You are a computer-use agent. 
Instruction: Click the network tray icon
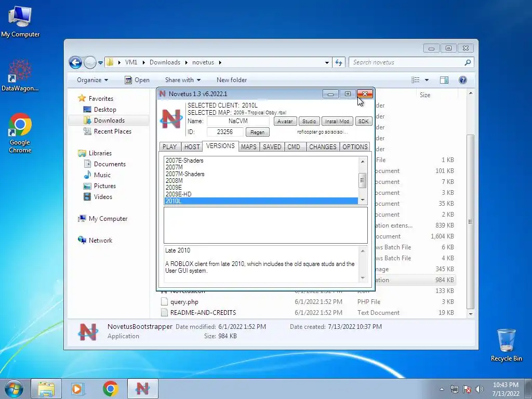click(x=454, y=389)
